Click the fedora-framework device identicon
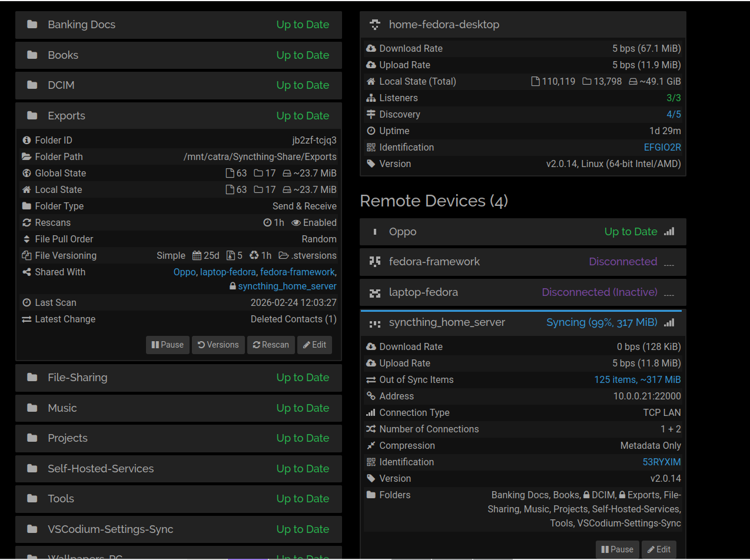Screen dimensions: 750x560 point(374,262)
